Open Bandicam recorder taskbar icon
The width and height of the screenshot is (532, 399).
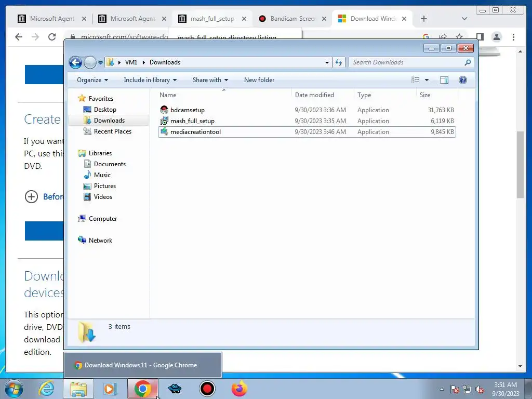[x=207, y=389]
